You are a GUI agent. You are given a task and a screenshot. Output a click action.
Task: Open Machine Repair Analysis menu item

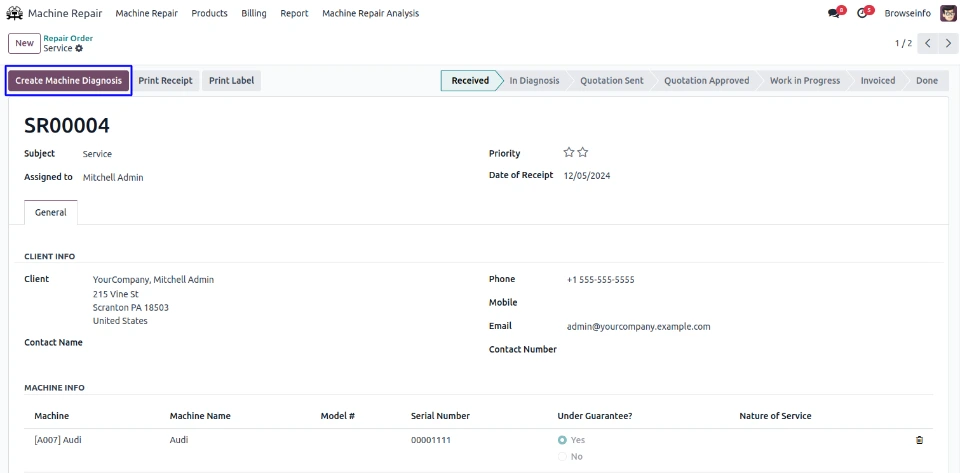[x=370, y=13]
